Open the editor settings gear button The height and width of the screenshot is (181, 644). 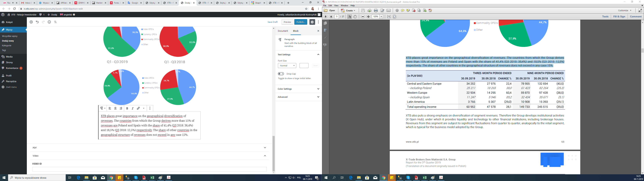pos(312,22)
